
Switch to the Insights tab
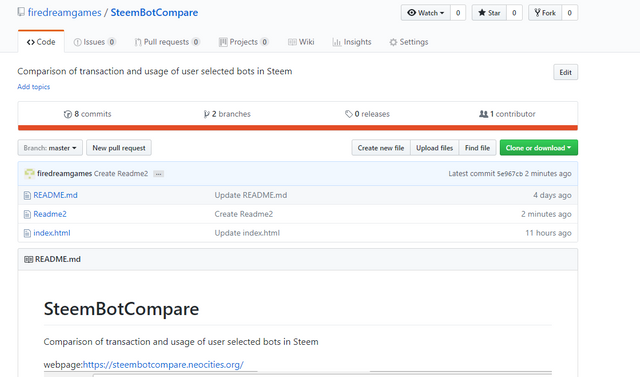pyautogui.click(x=352, y=42)
